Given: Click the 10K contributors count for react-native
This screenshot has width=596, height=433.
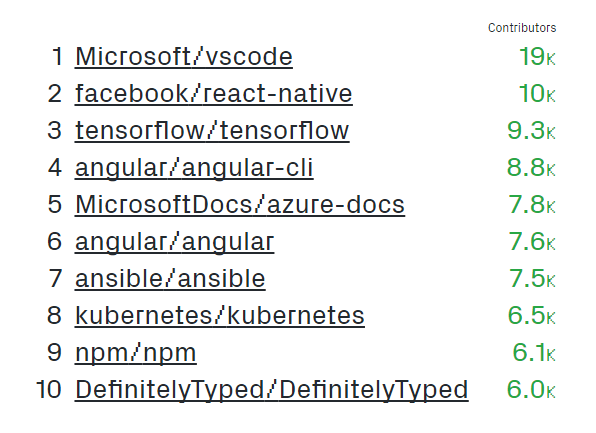Looking at the screenshot, I should pos(537,94).
